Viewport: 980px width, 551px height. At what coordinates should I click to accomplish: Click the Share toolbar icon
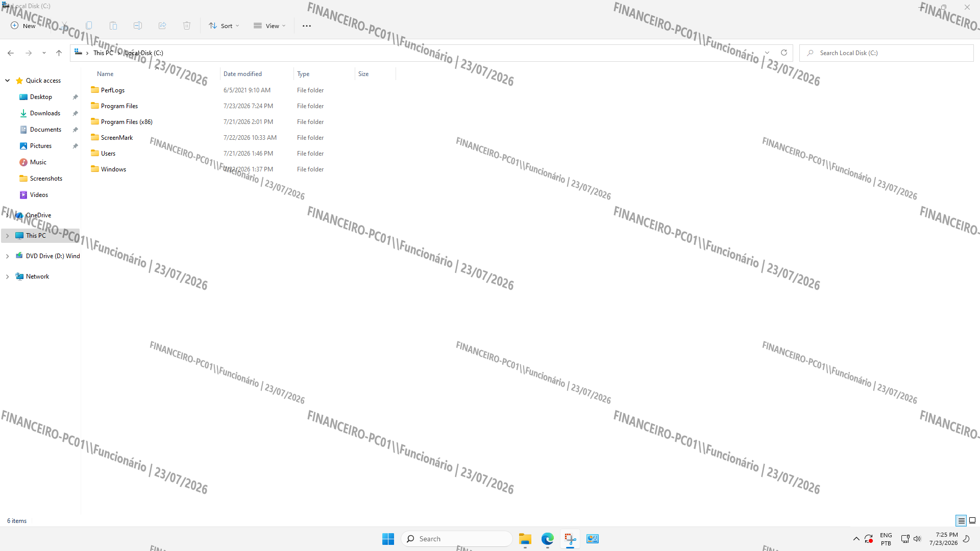coord(162,26)
